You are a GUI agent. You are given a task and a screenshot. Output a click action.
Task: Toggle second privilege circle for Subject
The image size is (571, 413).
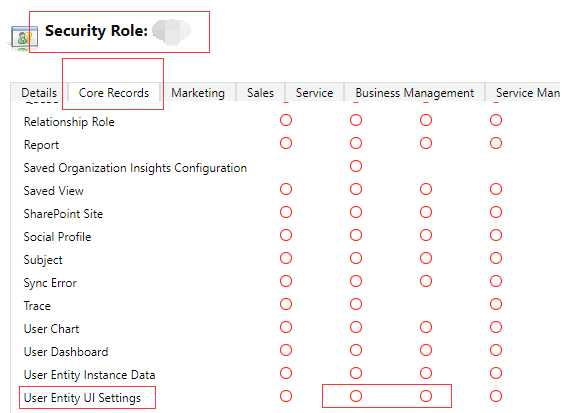click(356, 258)
